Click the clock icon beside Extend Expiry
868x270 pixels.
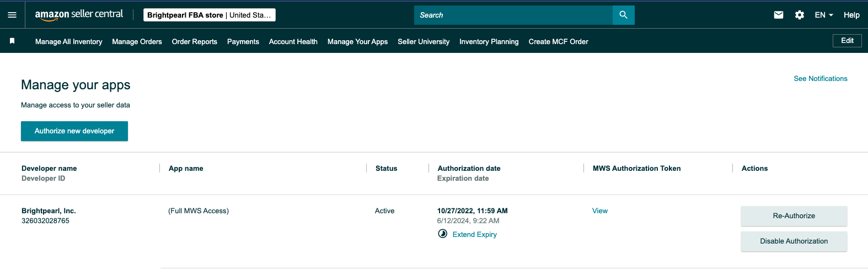(442, 234)
